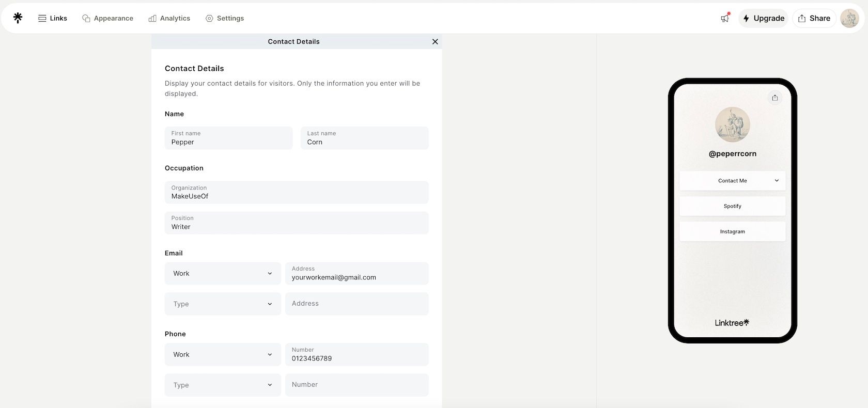Click the Upgrade button

click(763, 18)
